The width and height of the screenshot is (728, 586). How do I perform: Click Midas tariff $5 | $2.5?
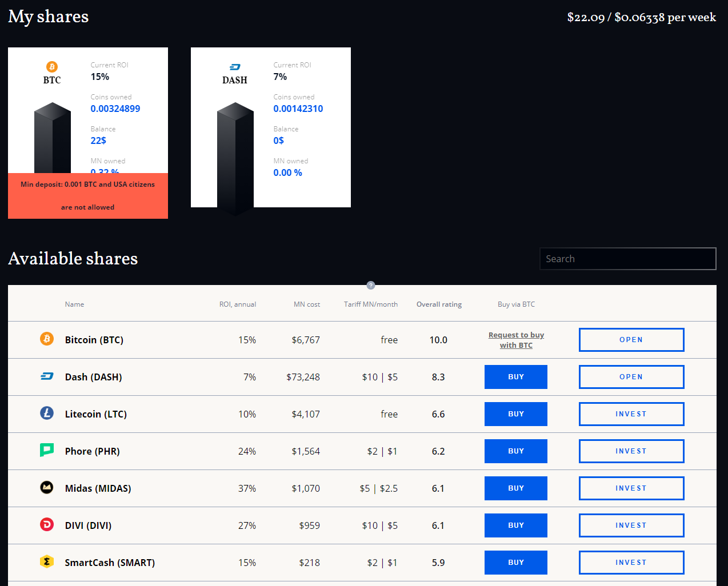click(x=378, y=488)
